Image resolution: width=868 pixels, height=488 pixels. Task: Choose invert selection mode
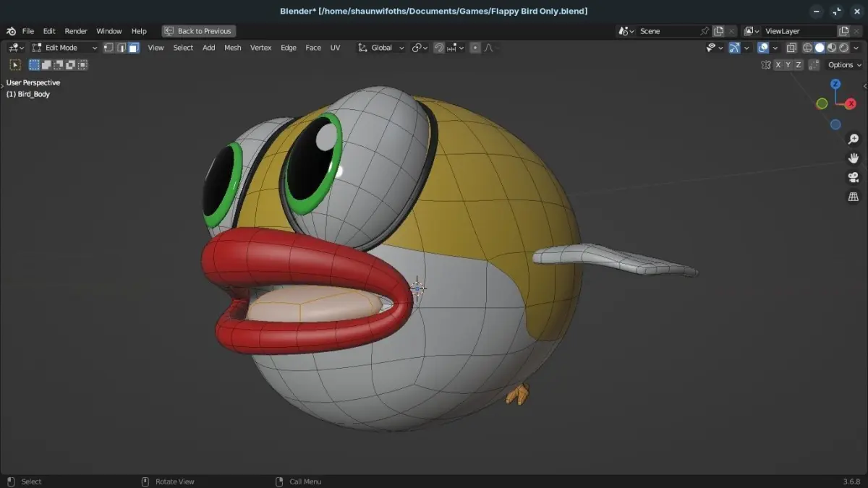pos(71,65)
